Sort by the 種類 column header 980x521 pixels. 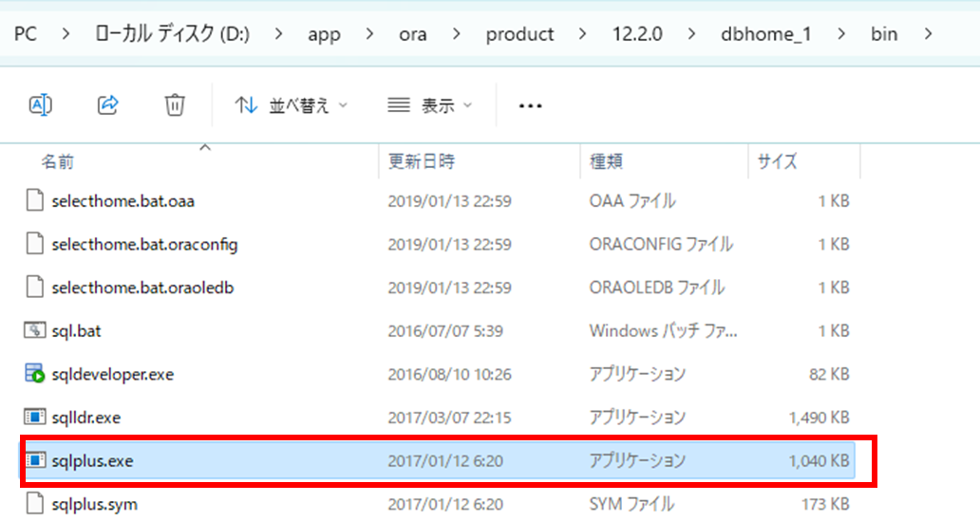[606, 161]
